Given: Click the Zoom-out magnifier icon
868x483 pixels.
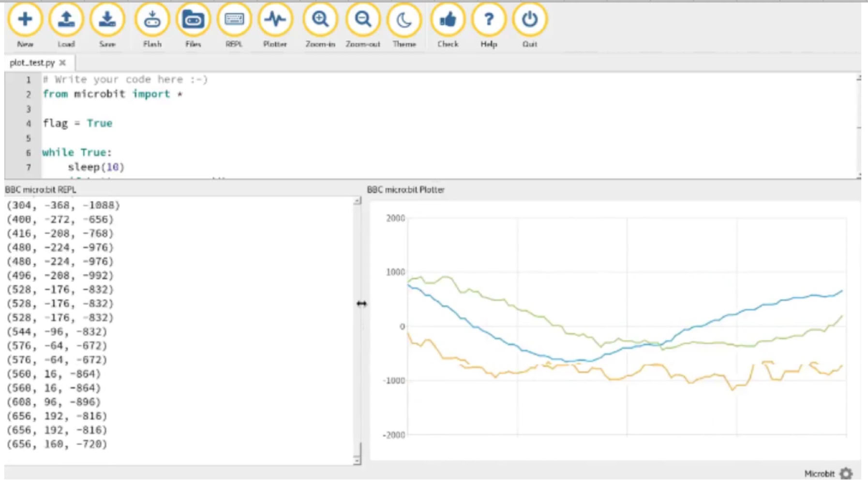Looking at the screenshot, I should [362, 20].
